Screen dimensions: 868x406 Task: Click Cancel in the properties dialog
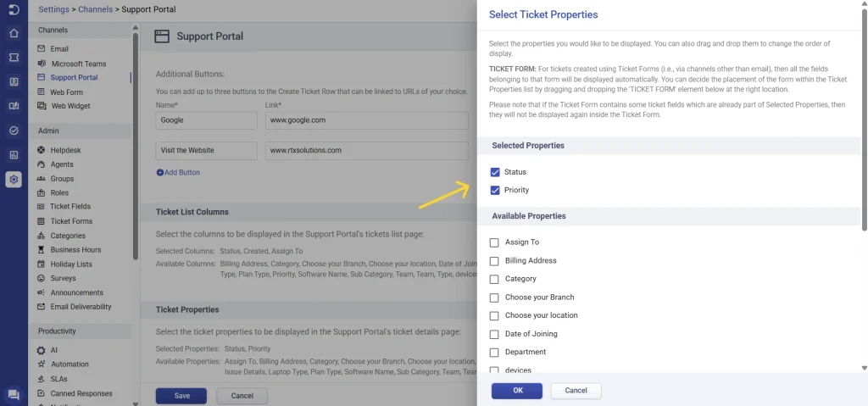point(576,391)
